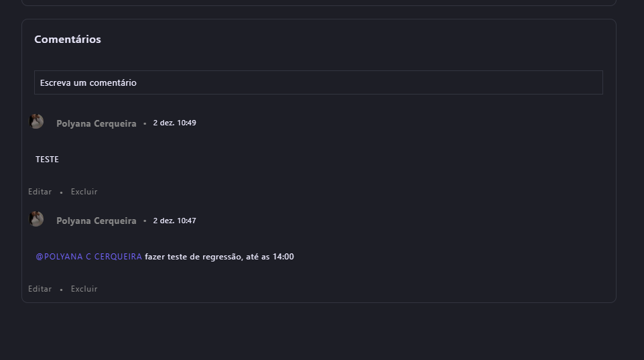
Task: Click the dot before the 10:47 timestamp
Action: tap(145, 221)
